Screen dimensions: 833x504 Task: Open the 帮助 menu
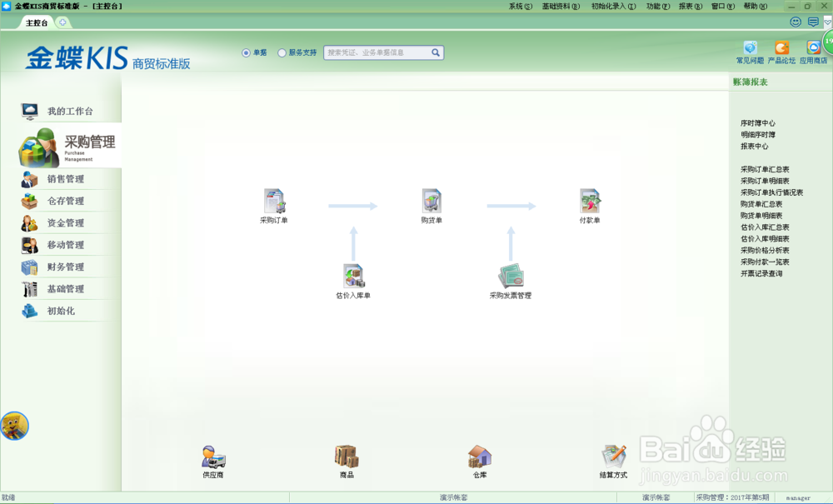click(755, 7)
